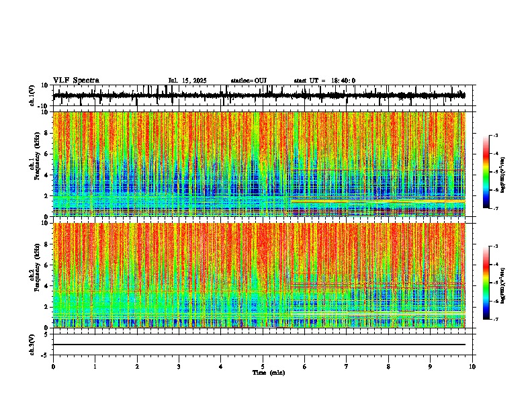Screen dimensions: 532x411
Task: Click the ch.2 color scale log(PSD) unit label
Action: click(503, 285)
